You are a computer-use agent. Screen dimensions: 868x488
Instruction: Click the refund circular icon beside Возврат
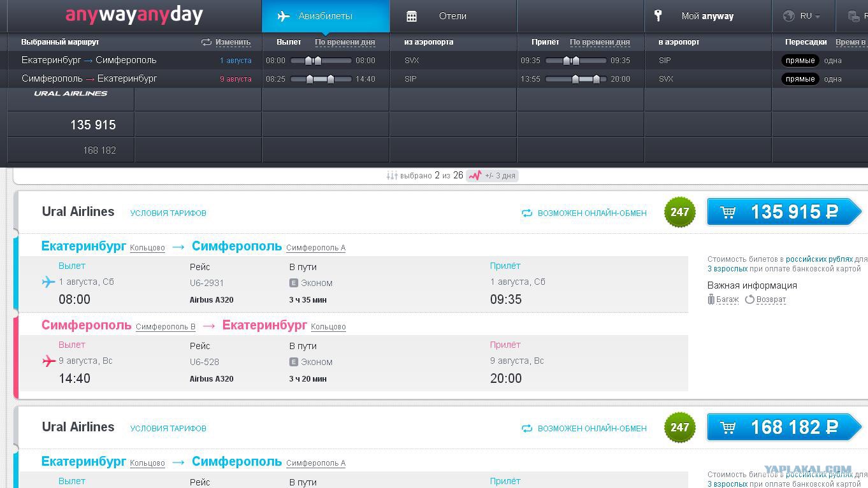click(x=749, y=299)
